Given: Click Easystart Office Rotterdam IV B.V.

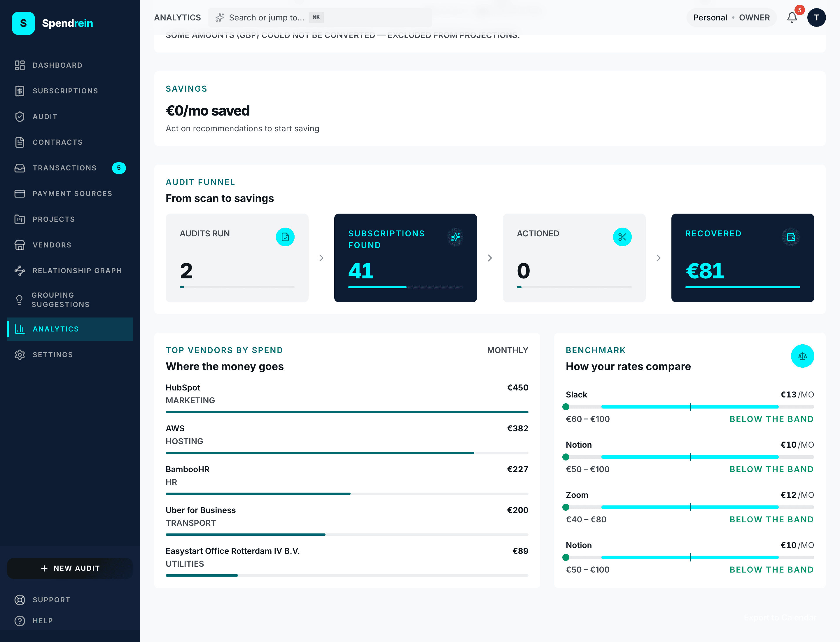Looking at the screenshot, I should click(x=233, y=551).
